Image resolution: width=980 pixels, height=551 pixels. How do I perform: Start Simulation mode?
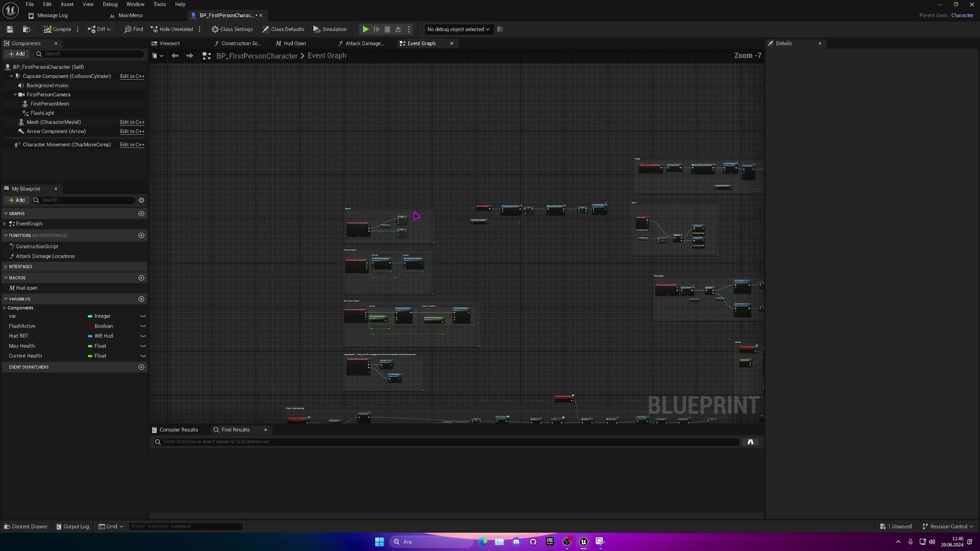330,29
